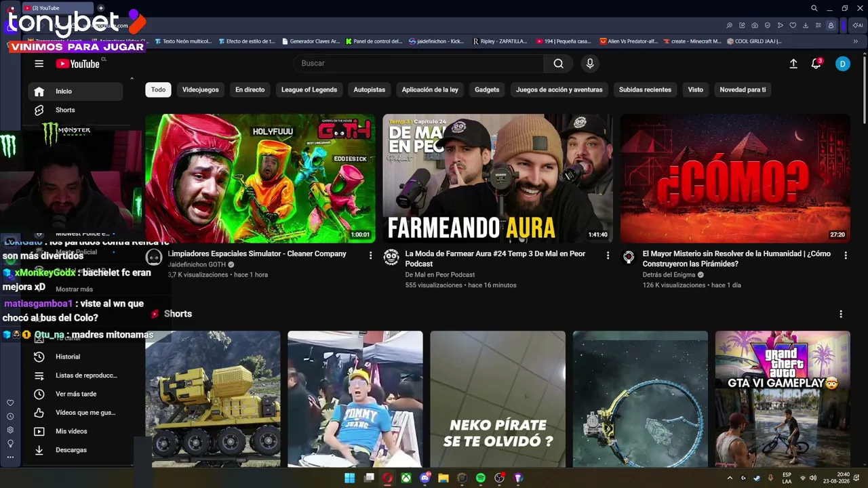Select the Autopistas filter chip
This screenshot has width=868, height=488.
point(370,89)
